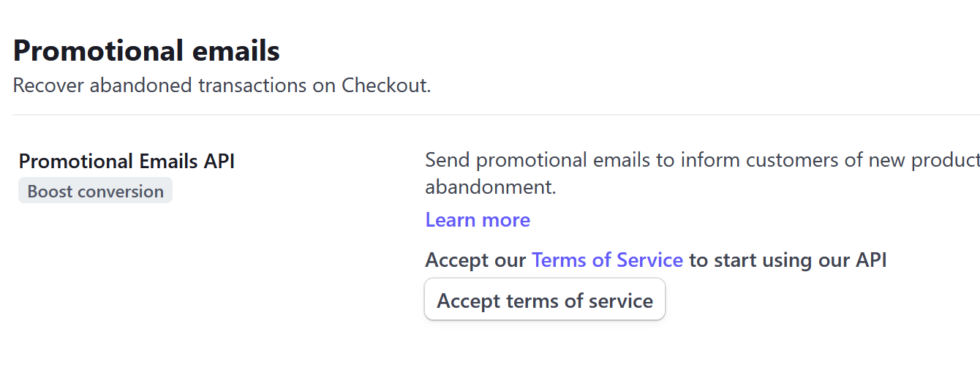
Task: Click the word API in the section label
Action: (219, 162)
